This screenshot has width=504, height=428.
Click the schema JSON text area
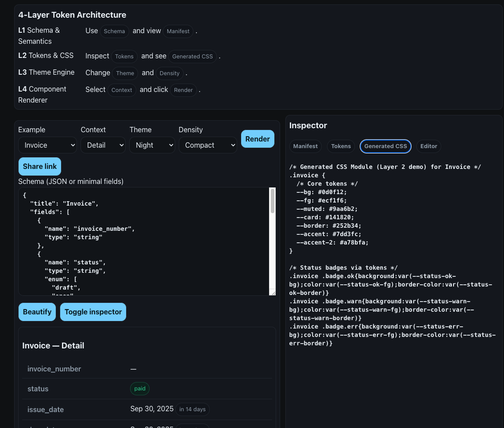pos(146,241)
